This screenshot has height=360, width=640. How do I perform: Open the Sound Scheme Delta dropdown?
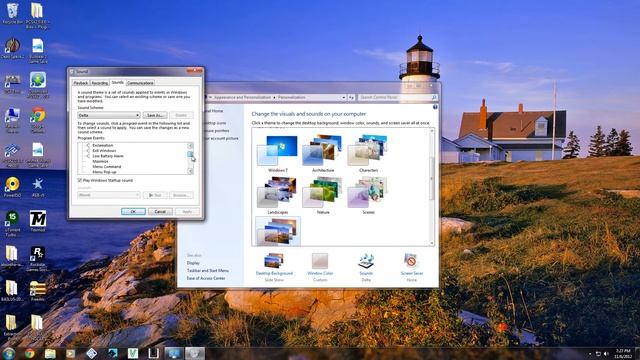[x=109, y=116]
